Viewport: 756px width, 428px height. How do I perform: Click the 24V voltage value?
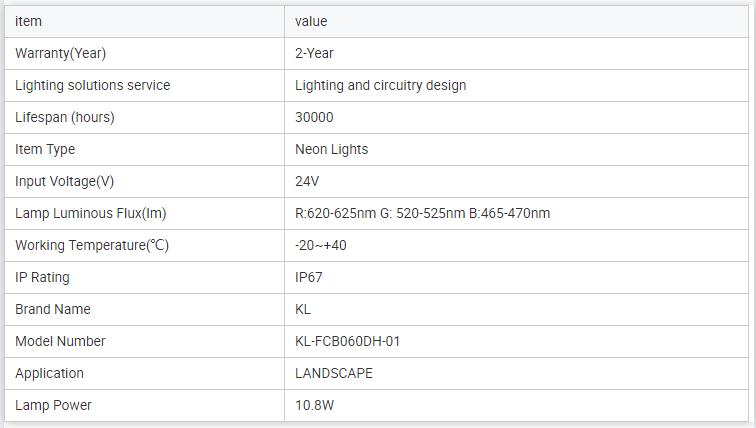click(x=307, y=181)
